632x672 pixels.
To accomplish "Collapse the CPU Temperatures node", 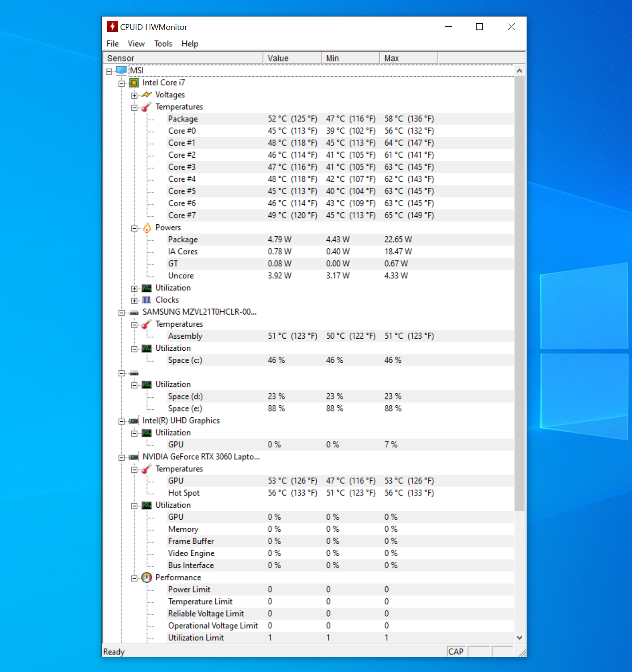I will pos(134,107).
